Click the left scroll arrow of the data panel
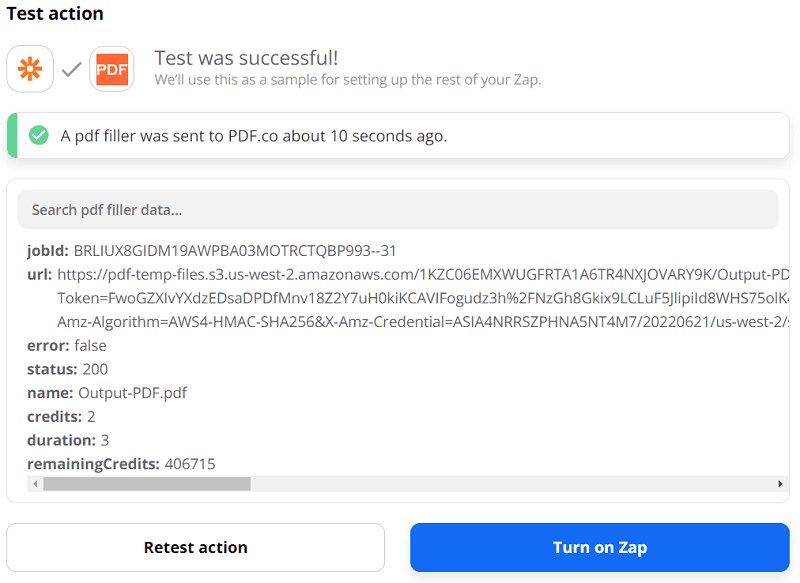The image size is (800, 583). tap(34, 483)
